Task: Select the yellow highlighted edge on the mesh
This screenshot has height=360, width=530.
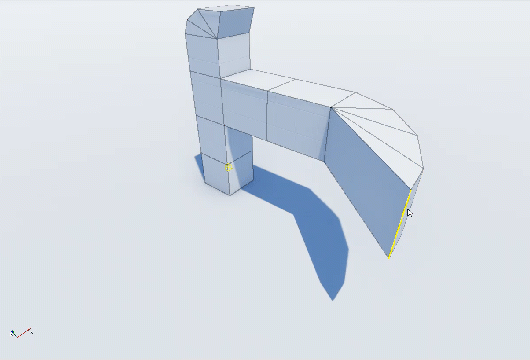Action: tap(399, 224)
